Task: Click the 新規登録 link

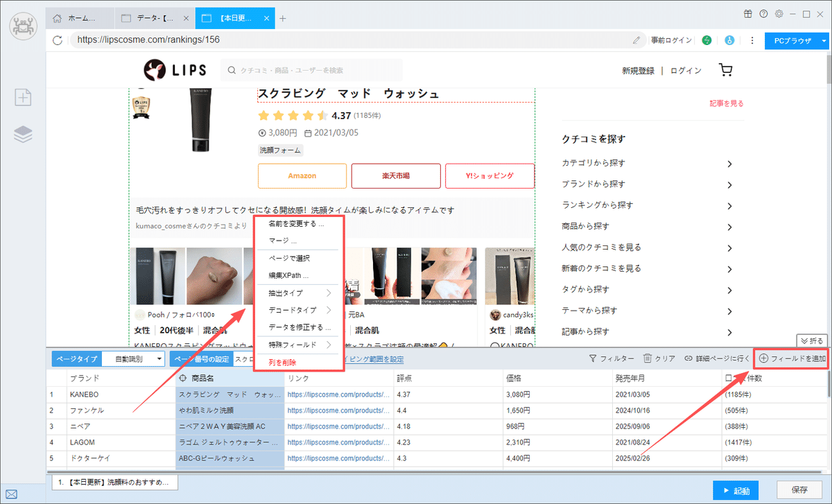Action: click(639, 70)
